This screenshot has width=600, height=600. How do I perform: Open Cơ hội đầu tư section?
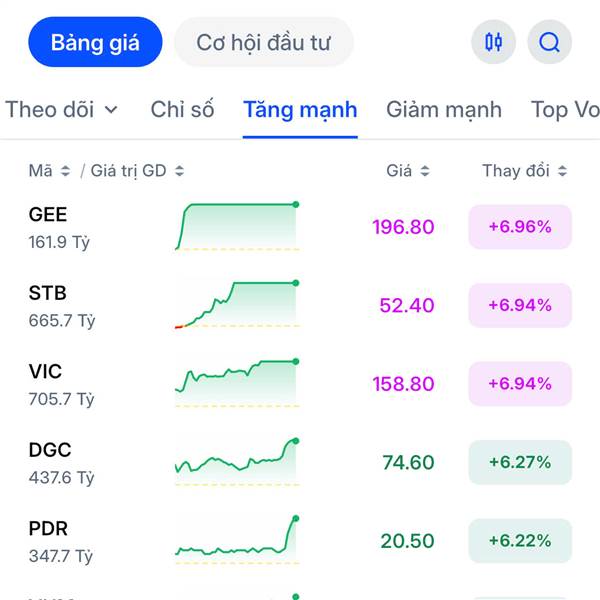point(263,42)
